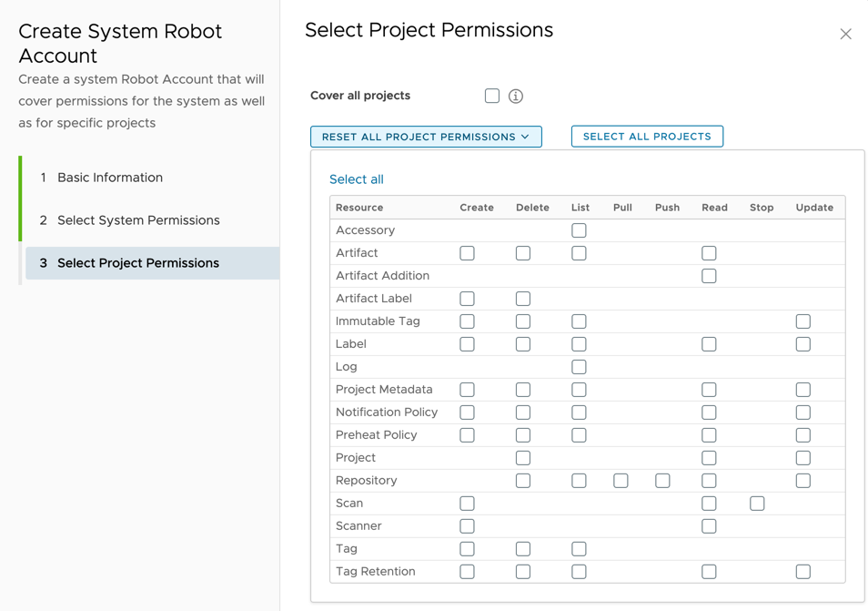Check the List permission for Log
The height and width of the screenshot is (611, 868).
(x=579, y=366)
